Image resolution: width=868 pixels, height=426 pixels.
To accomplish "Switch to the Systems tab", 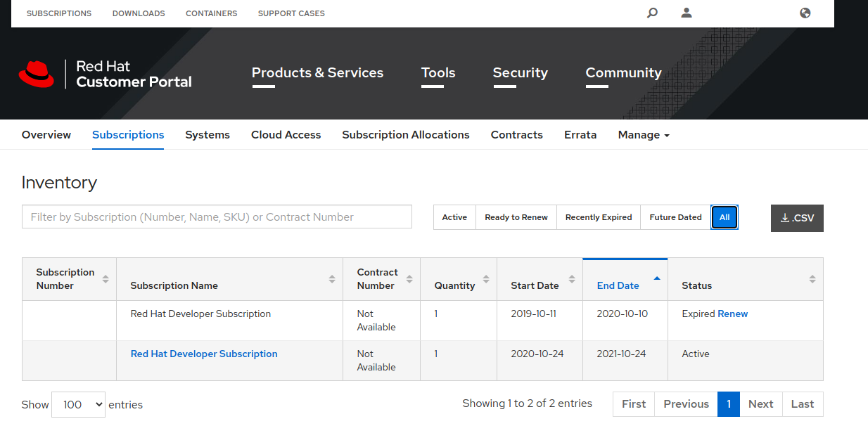I will (x=208, y=135).
